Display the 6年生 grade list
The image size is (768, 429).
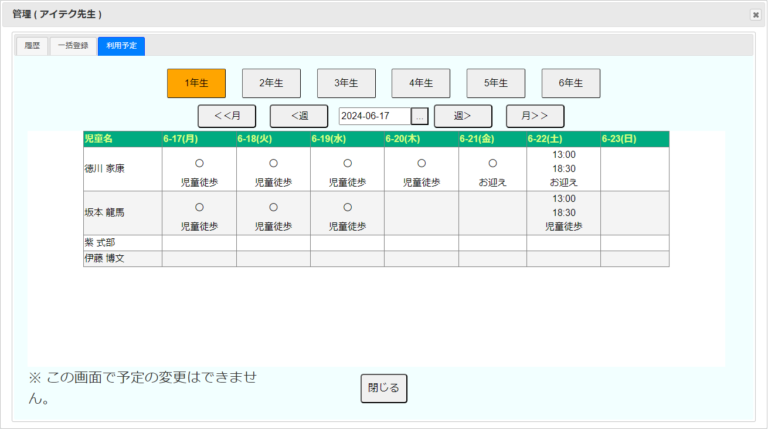(x=570, y=83)
